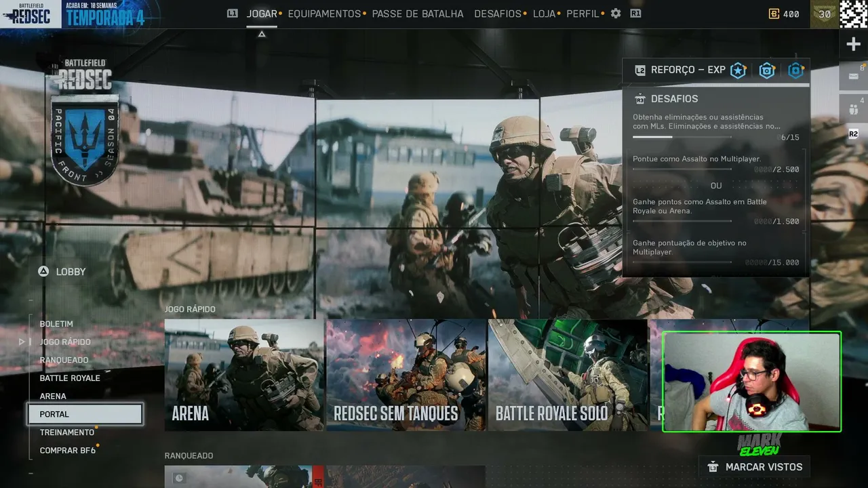The width and height of the screenshot is (868, 488).
Task: Click the L2 prompt beside Reforço – EXP
Action: click(639, 70)
